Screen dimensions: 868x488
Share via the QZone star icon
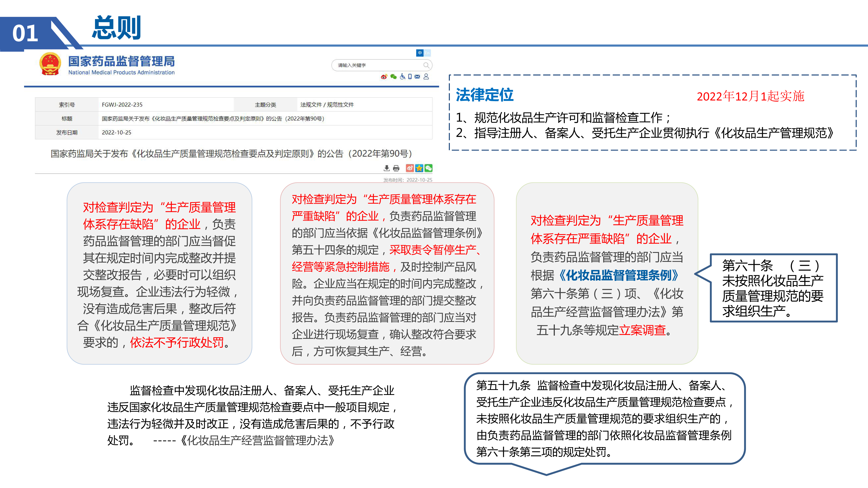click(x=419, y=168)
